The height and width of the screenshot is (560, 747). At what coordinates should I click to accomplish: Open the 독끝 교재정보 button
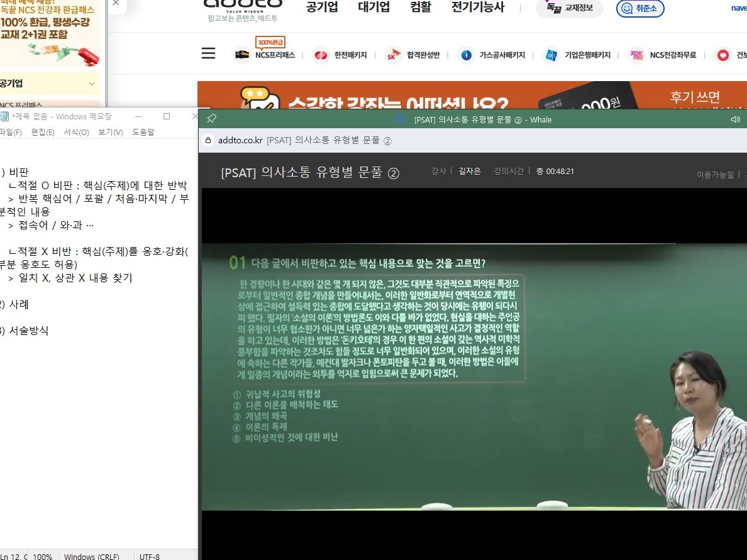[569, 8]
